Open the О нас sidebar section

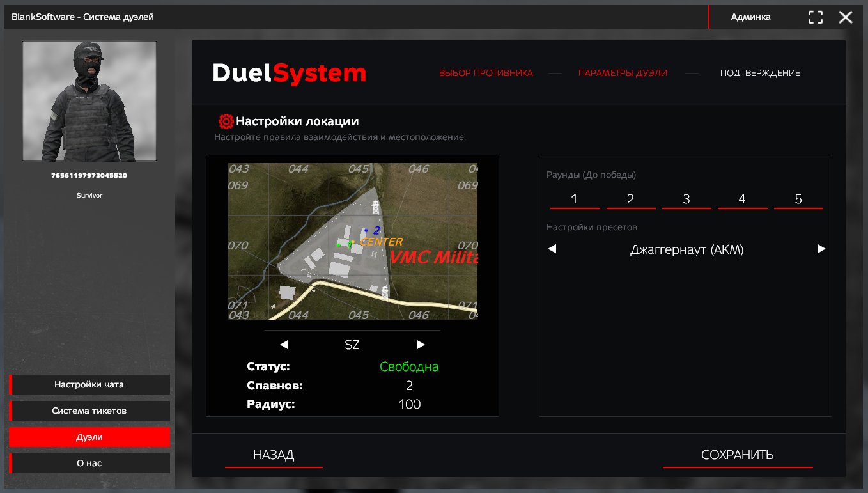[89, 463]
